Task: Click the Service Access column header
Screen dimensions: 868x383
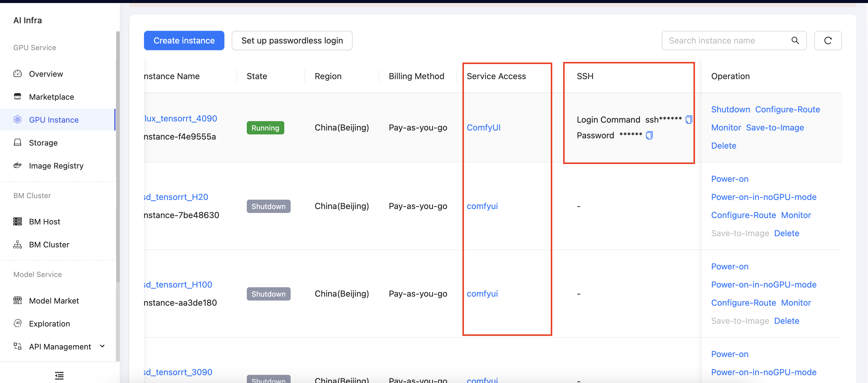Action: pos(496,76)
